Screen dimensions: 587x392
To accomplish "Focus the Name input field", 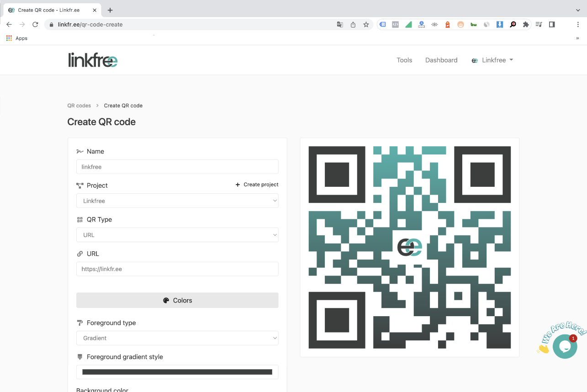I will (177, 167).
